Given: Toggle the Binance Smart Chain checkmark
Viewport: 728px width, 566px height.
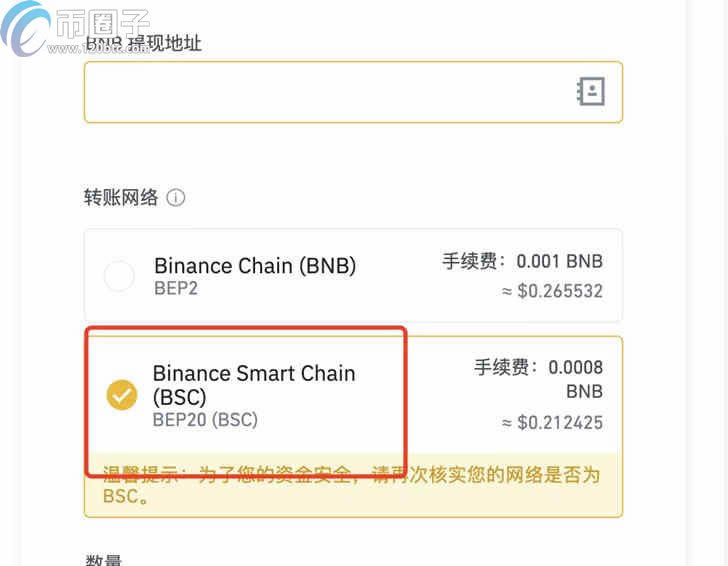Looking at the screenshot, I should pyautogui.click(x=122, y=395).
